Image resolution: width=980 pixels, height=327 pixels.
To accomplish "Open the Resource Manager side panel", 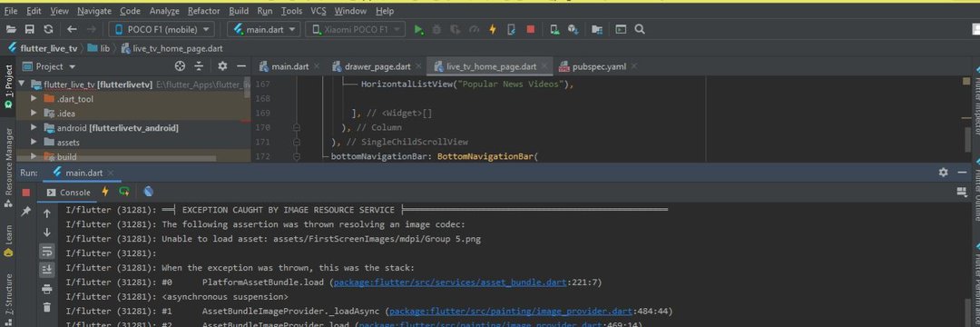I will click(x=9, y=167).
